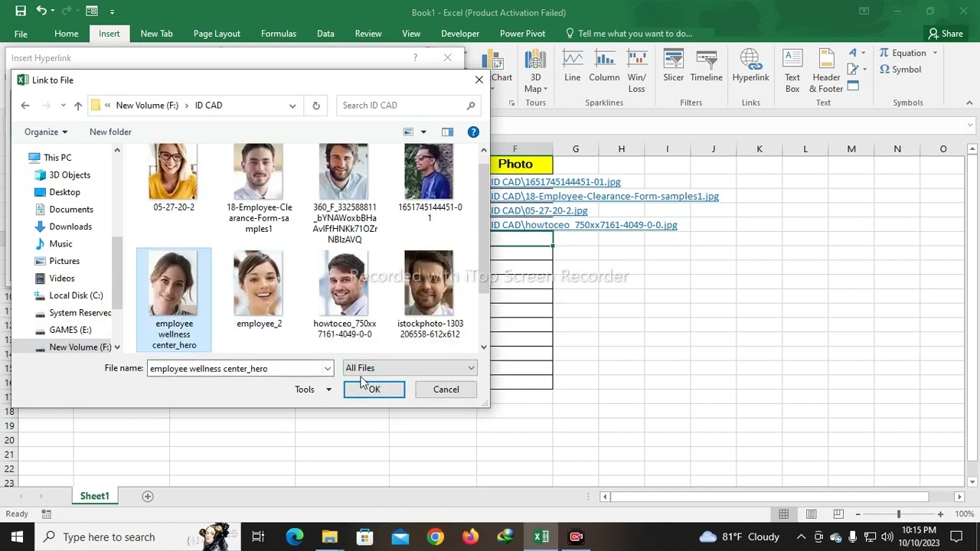
Task: Open the view options dropdown arrow
Action: click(x=423, y=132)
